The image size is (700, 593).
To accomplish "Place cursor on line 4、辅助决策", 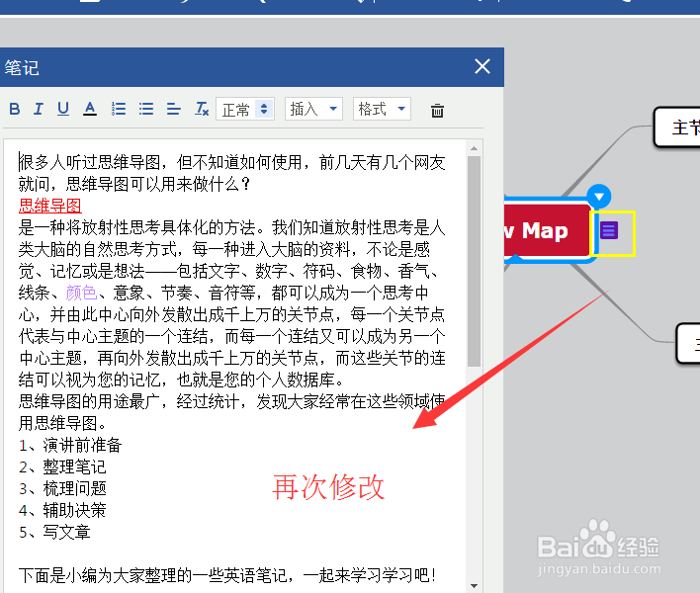I will (x=62, y=510).
